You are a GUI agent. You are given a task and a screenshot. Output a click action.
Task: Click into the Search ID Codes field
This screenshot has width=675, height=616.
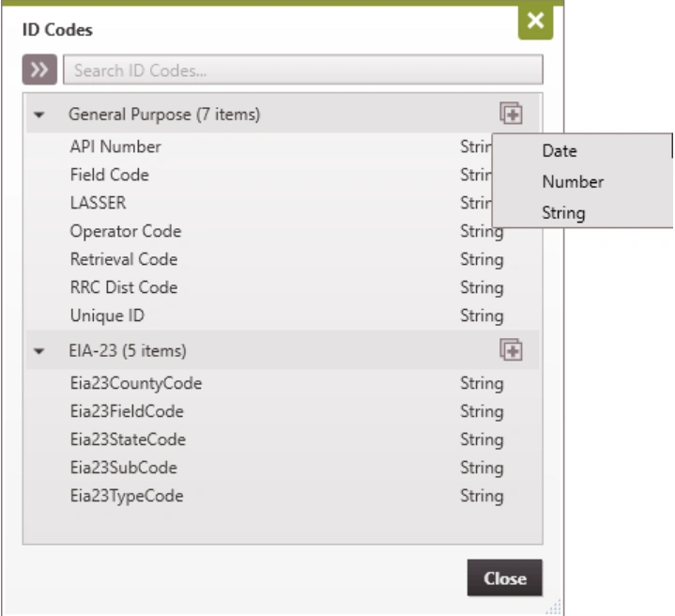[x=302, y=69]
